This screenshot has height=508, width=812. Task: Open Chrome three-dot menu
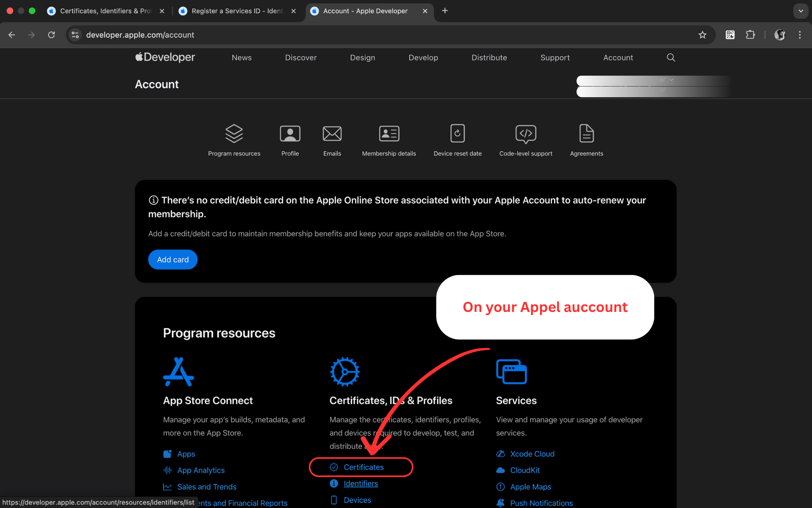[x=800, y=35]
